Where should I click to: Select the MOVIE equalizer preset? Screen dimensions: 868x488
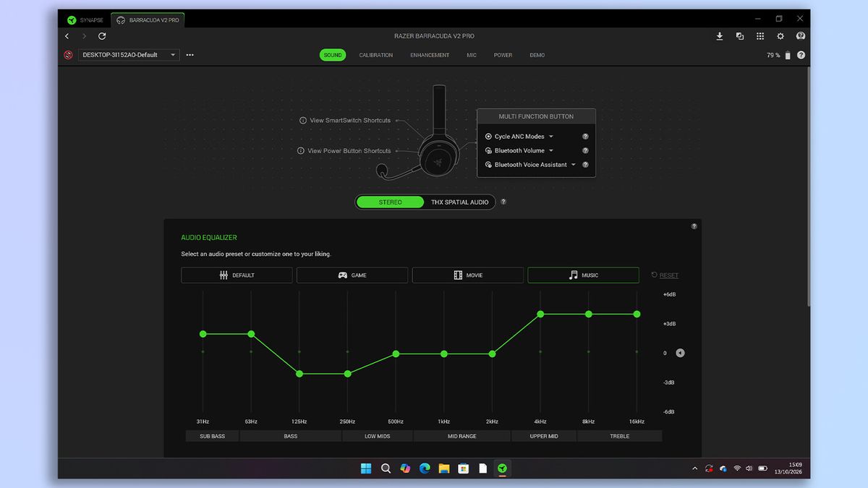coord(468,275)
